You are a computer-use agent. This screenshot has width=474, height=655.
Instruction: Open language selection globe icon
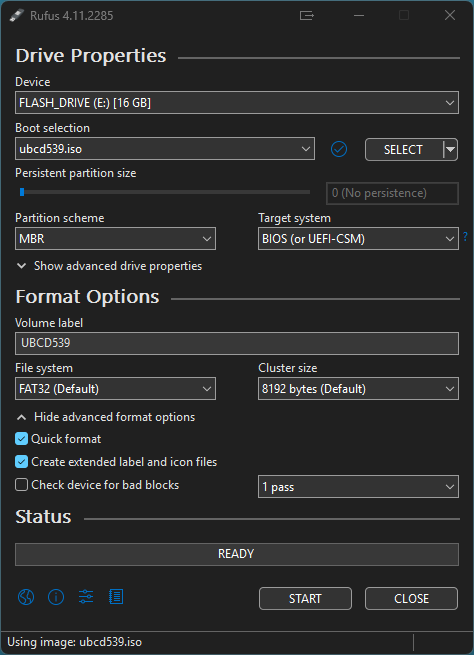(x=26, y=597)
